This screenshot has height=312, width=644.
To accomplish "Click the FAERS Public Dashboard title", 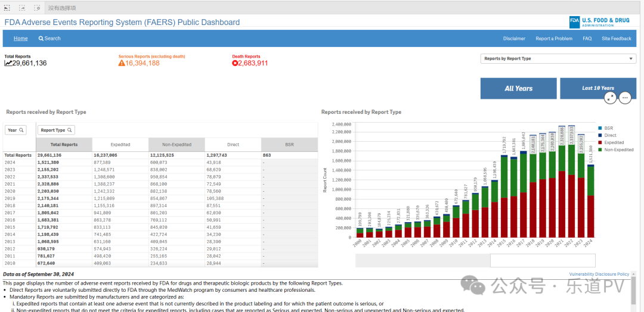I will [x=122, y=22].
